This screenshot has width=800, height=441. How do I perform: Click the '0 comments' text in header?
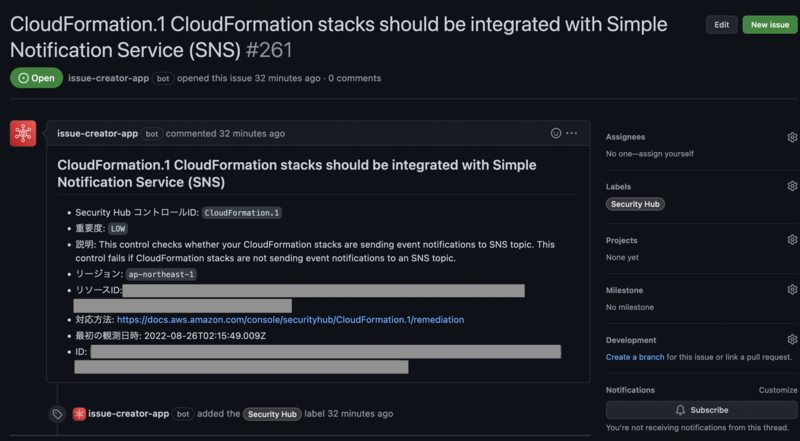pyautogui.click(x=355, y=78)
